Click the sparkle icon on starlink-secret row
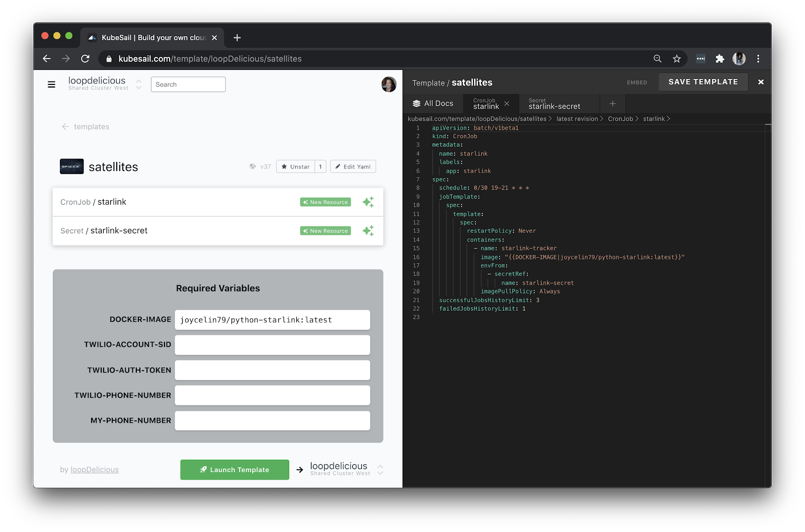805x532 pixels. [x=368, y=231]
